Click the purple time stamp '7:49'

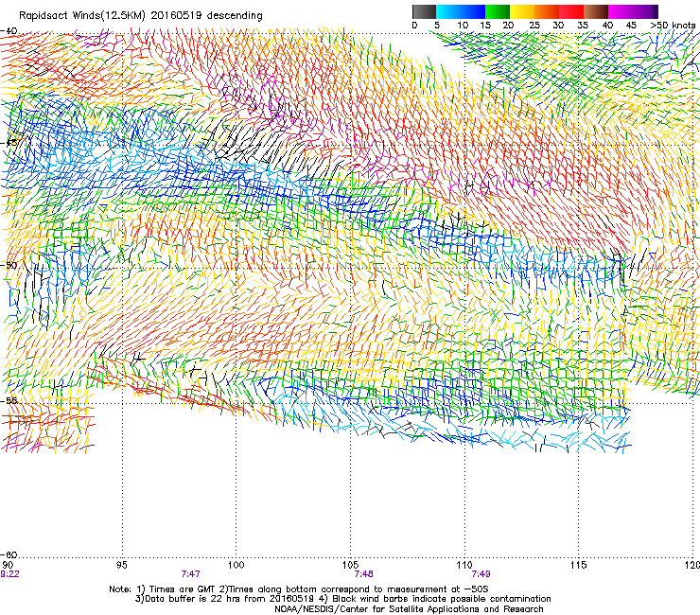point(481,574)
